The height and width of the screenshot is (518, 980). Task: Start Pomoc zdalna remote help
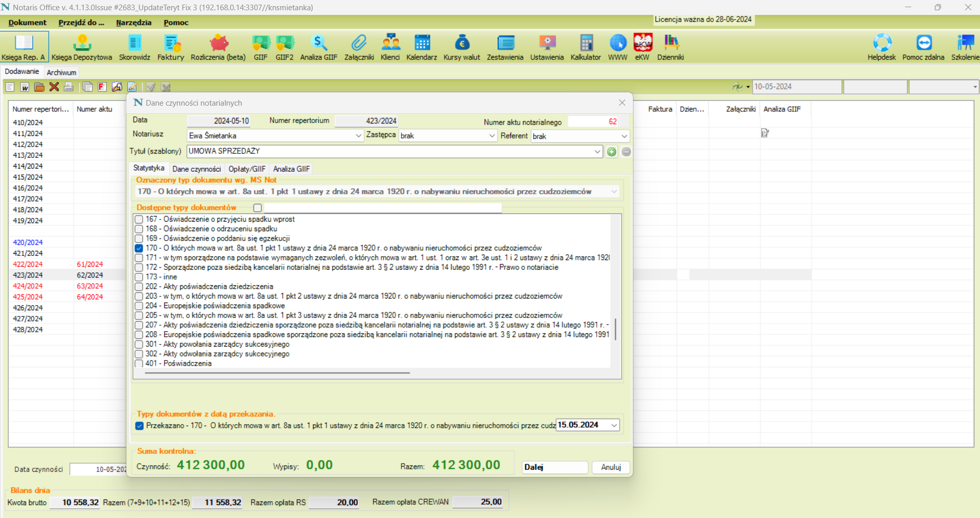click(924, 47)
